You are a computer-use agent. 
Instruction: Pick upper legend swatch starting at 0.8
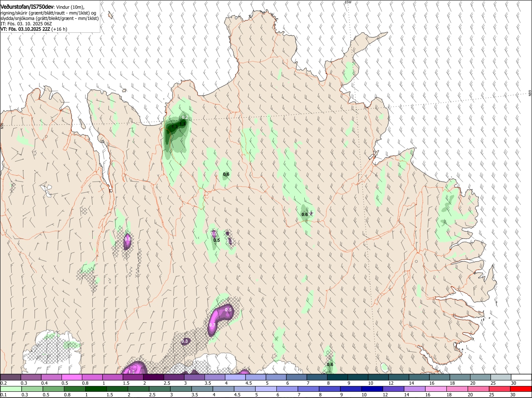click(92, 377)
